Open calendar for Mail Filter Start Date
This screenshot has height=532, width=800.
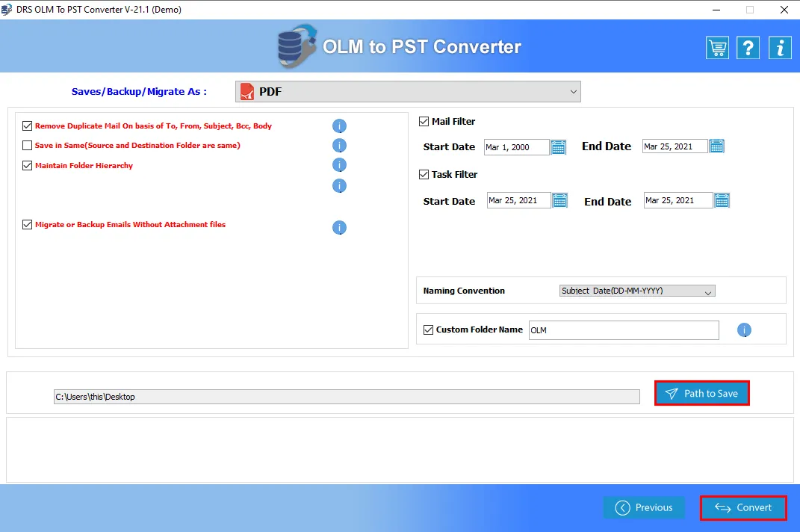point(559,147)
